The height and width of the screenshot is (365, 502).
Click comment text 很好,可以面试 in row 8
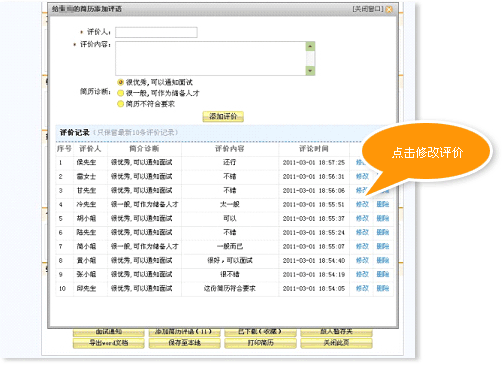point(230,260)
